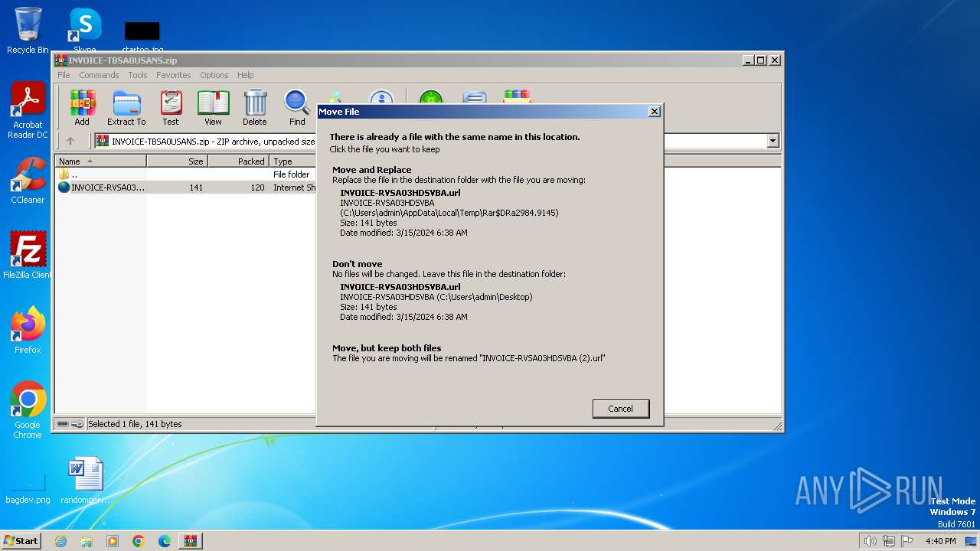The height and width of the screenshot is (551, 980).
Task: Sort by the Type column header
Action: tap(294, 161)
